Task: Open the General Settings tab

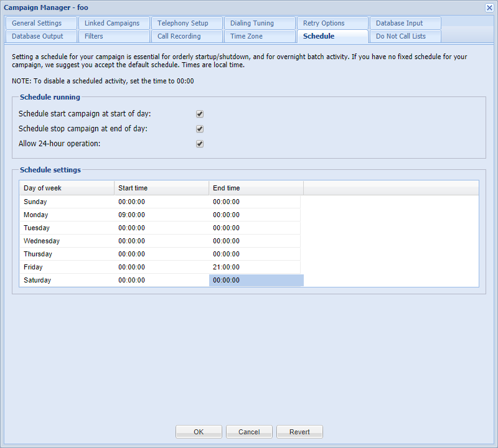Action: [x=37, y=23]
